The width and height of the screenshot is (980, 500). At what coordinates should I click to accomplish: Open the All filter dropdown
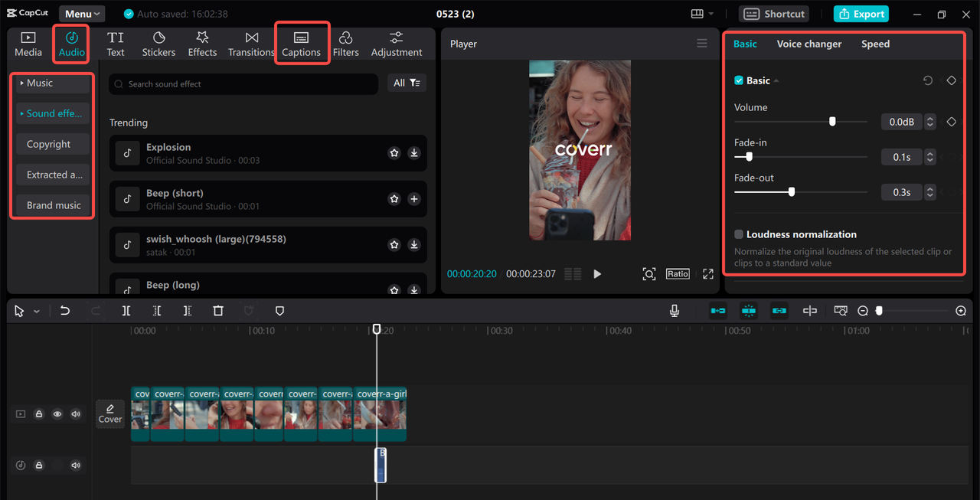click(x=407, y=83)
